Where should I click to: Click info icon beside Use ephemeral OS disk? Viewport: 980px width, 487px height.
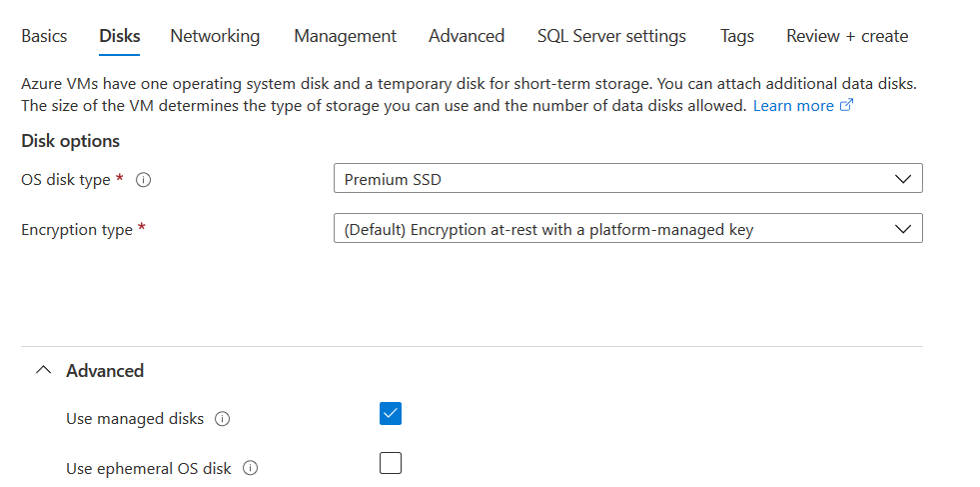pos(251,468)
